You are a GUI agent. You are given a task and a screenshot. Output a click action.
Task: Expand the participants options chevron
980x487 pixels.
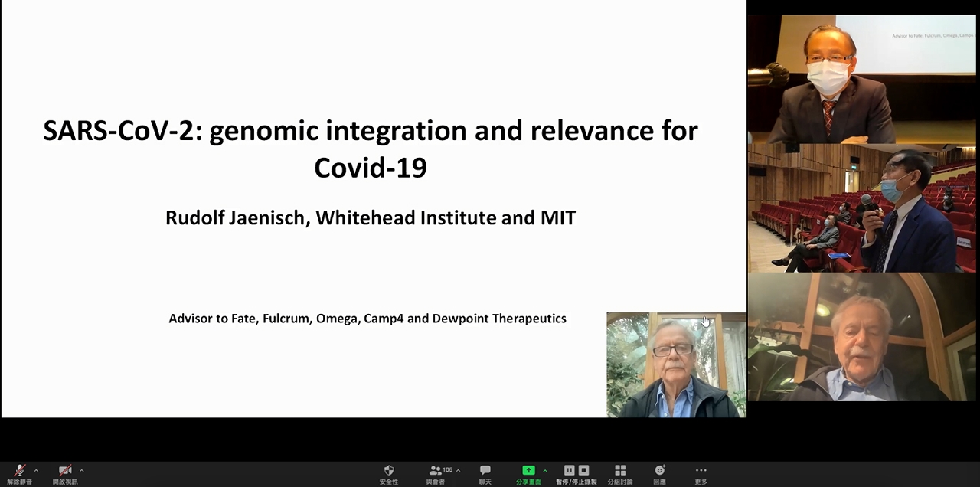tap(458, 470)
